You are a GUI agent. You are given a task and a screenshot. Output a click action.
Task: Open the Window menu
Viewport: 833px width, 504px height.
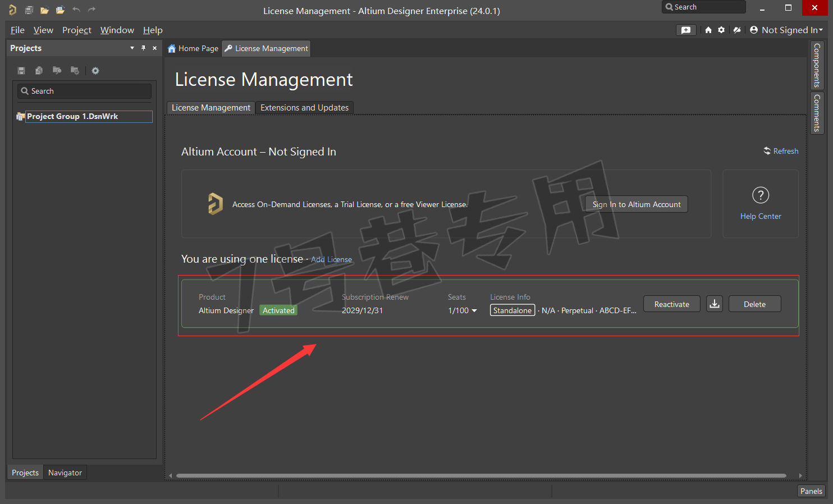point(117,30)
